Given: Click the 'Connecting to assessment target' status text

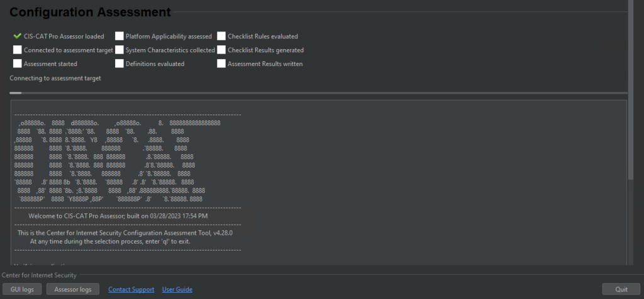Looking at the screenshot, I should click(x=55, y=77).
